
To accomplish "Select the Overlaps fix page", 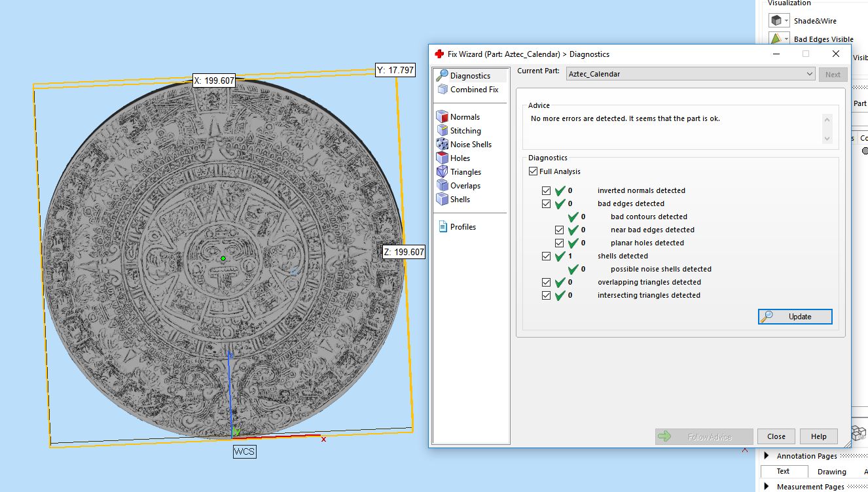I will pos(465,186).
